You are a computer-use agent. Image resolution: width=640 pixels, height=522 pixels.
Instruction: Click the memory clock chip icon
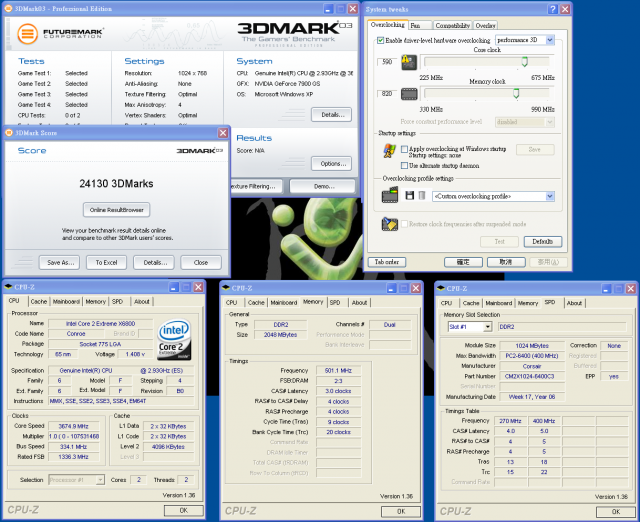(x=409, y=94)
